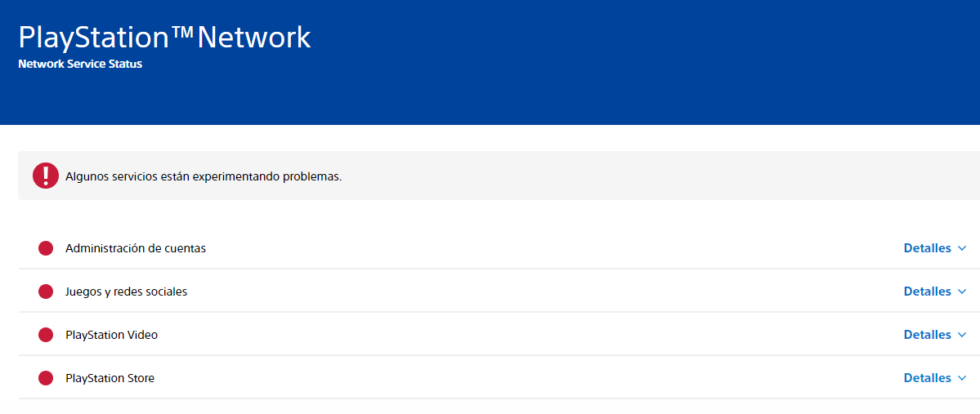Select the 'PlayStation Store' label

pyautogui.click(x=110, y=378)
